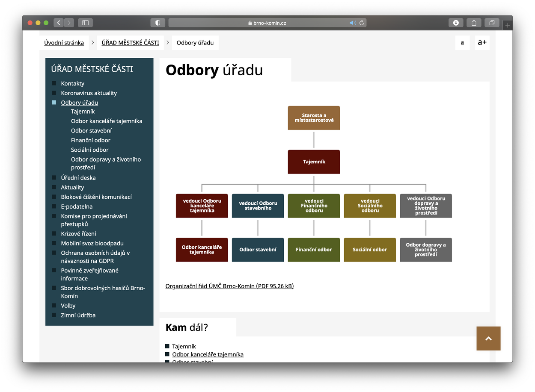The width and height of the screenshot is (535, 392).
Task: Open the privacy shield report
Action: pyautogui.click(x=158, y=23)
